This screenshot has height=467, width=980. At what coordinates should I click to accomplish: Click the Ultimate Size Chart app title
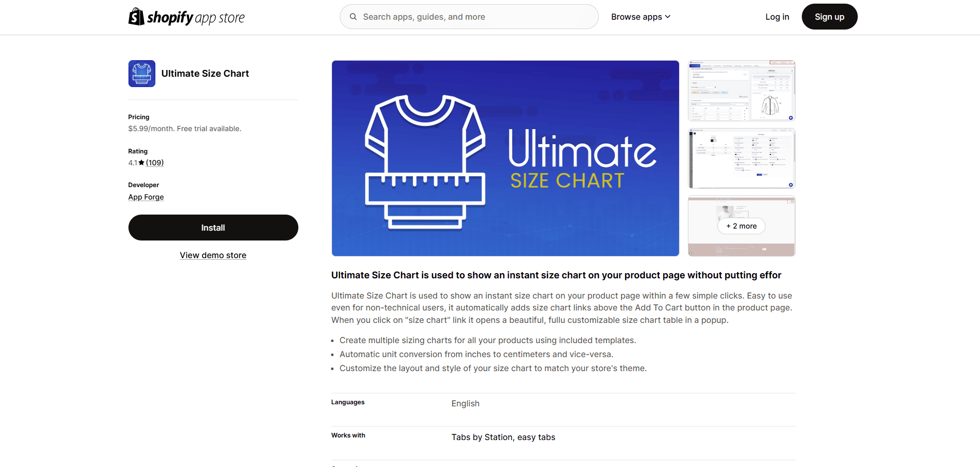point(205,74)
